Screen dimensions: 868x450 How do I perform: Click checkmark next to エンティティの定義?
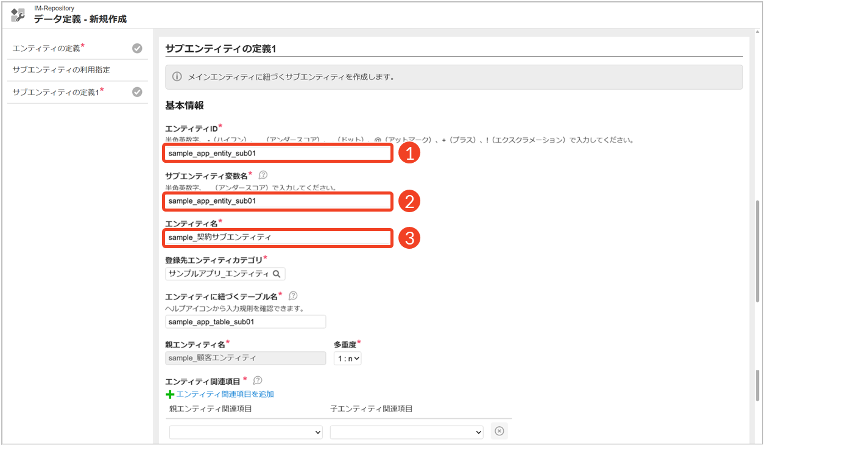[x=137, y=48]
